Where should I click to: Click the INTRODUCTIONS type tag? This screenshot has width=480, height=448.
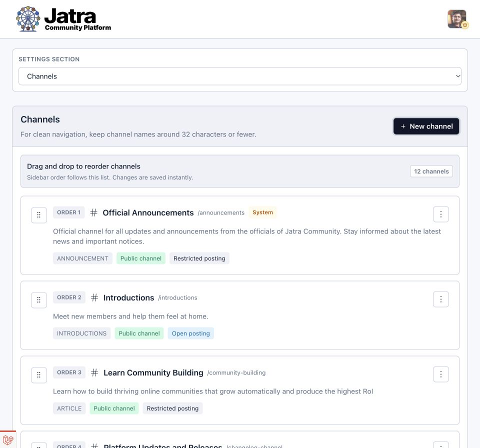(x=81, y=333)
